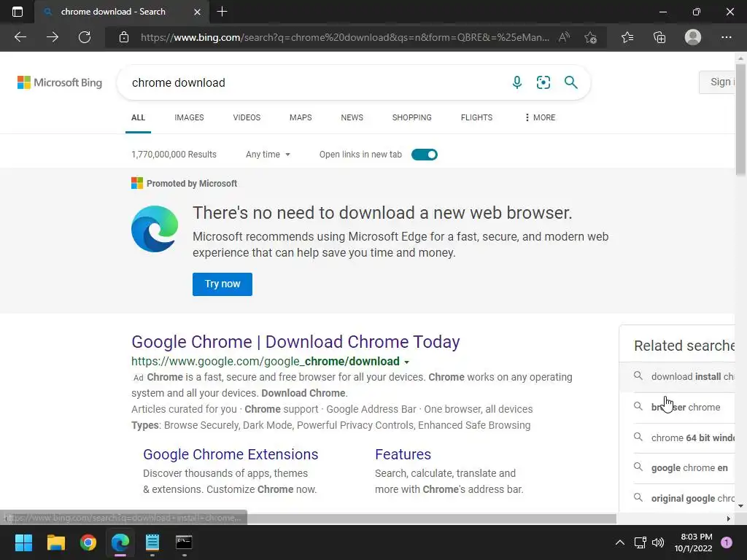Click the Try now button
This screenshot has height=560, width=747.
[222, 284]
